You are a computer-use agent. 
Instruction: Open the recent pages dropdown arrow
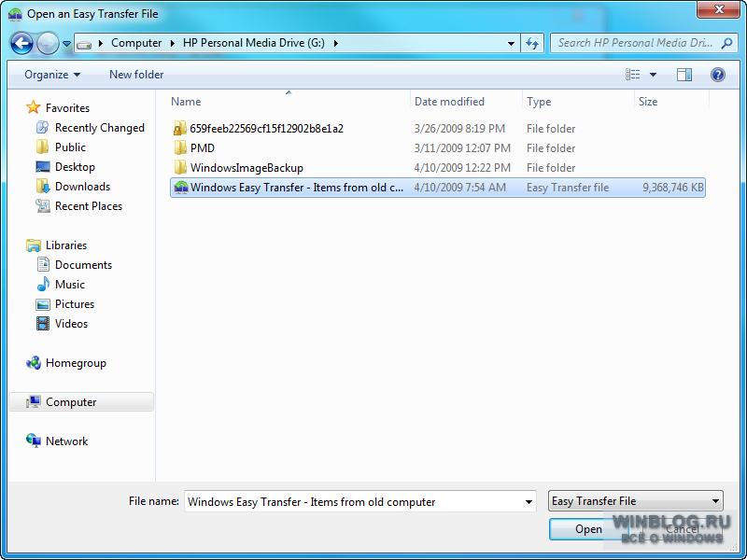point(66,44)
